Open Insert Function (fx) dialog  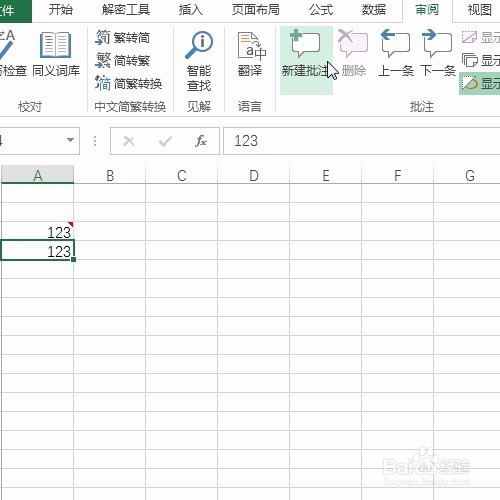click(201, 141)
